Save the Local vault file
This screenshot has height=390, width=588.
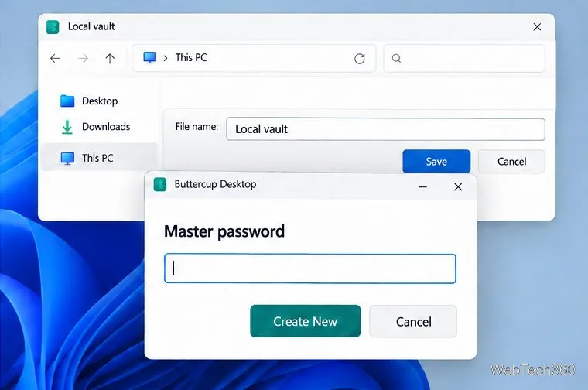coord(436,161)
